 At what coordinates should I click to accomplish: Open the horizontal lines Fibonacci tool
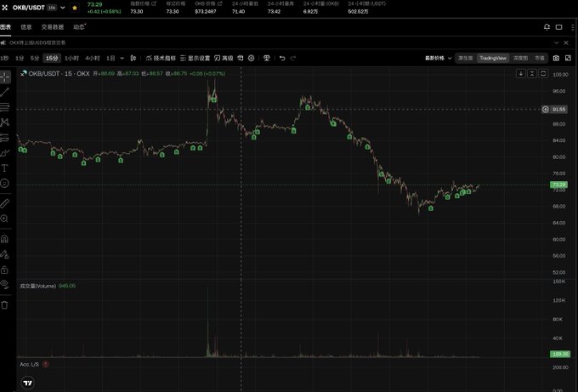5,107
